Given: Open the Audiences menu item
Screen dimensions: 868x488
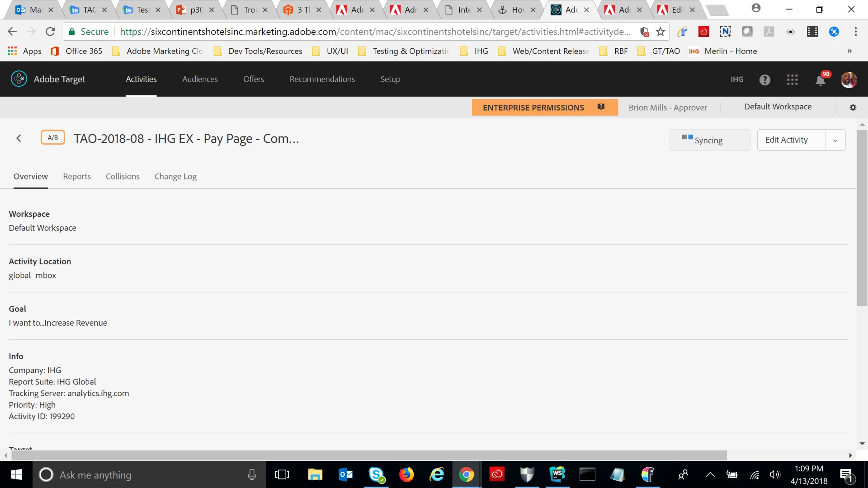Looking at the screenshot, I should click(x=200, y=80).
